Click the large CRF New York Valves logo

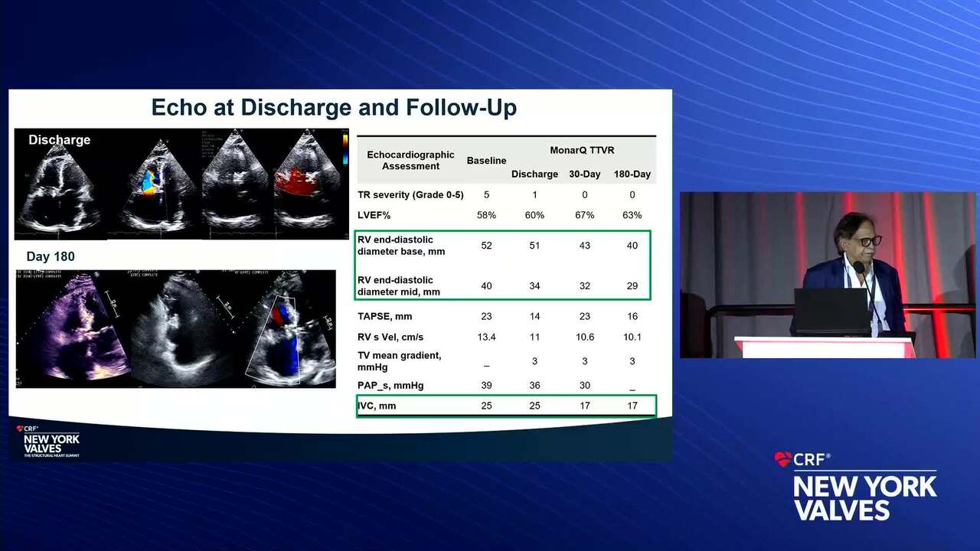click(x=855, y=486)
